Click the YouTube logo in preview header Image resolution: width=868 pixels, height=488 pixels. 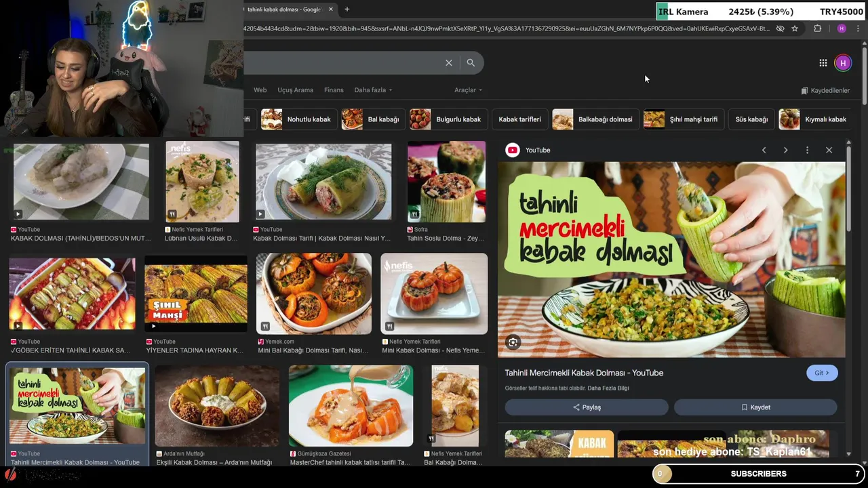tap(513, 150)
